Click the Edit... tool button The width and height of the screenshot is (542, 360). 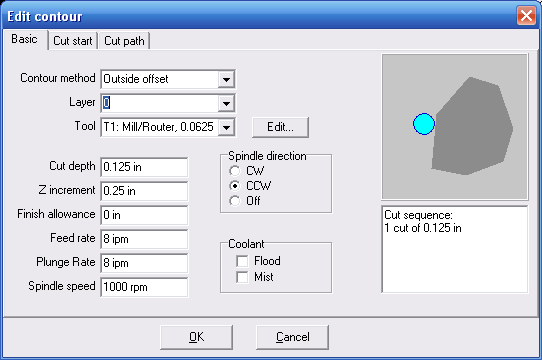click(x=280, y=127)
